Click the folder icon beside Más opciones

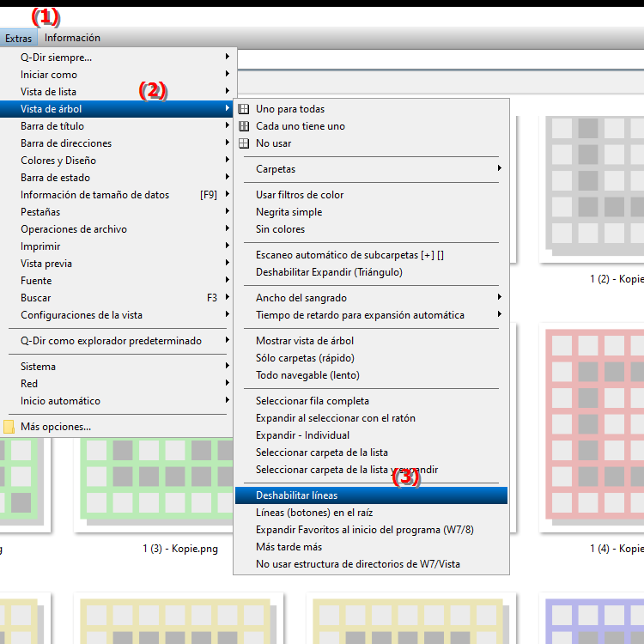pyautogui.click(x=9, y=427)
